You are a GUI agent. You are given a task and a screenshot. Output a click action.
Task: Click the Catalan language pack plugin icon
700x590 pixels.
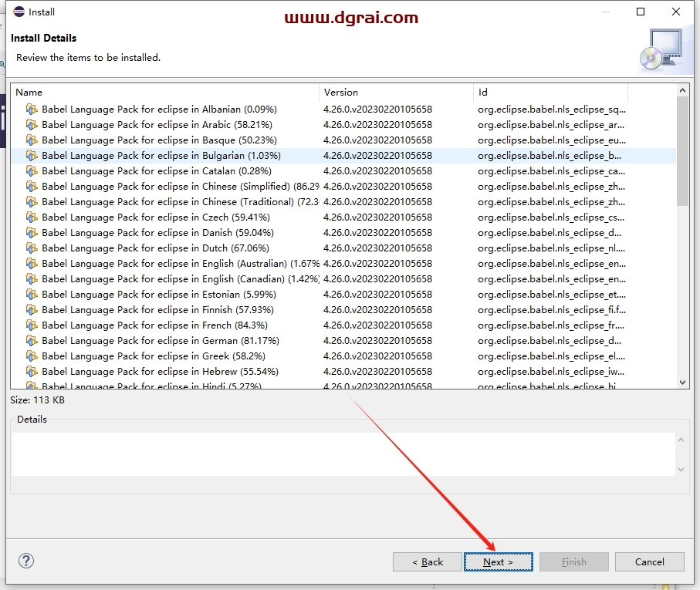31,170
